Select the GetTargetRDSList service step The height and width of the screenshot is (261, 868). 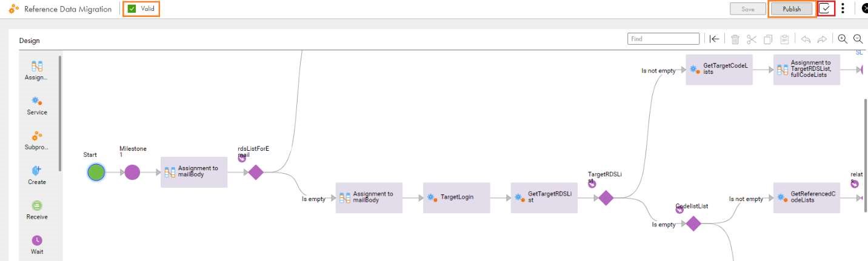[x=544, y=197]
